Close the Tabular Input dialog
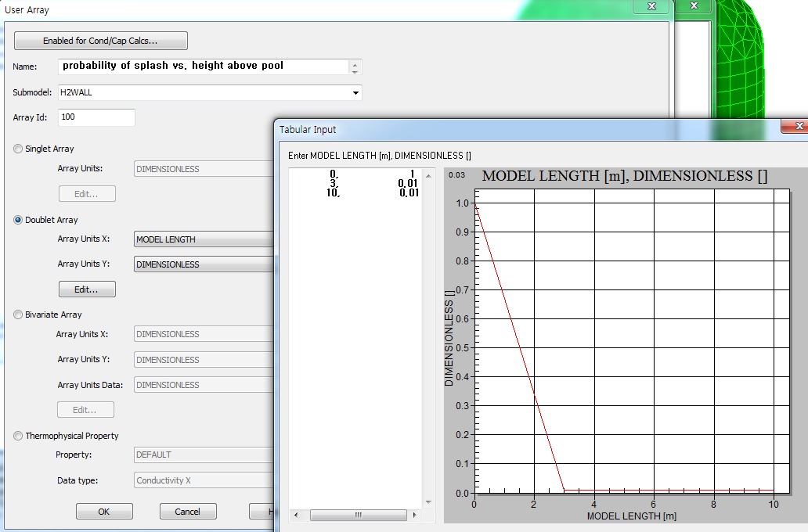This screenshot has height=532, width=808. click(x=798, y=125)
